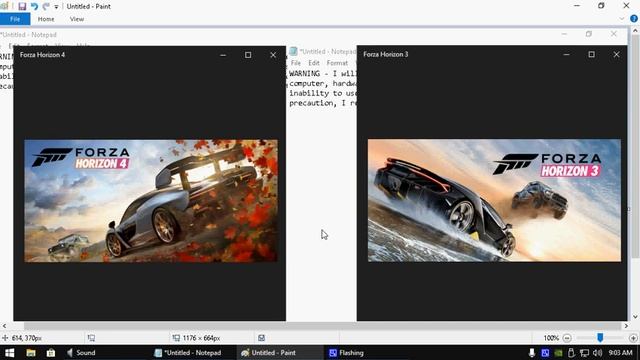Click the "Forza Horizon 4" window title in the canvas

(x=42, y=55)
